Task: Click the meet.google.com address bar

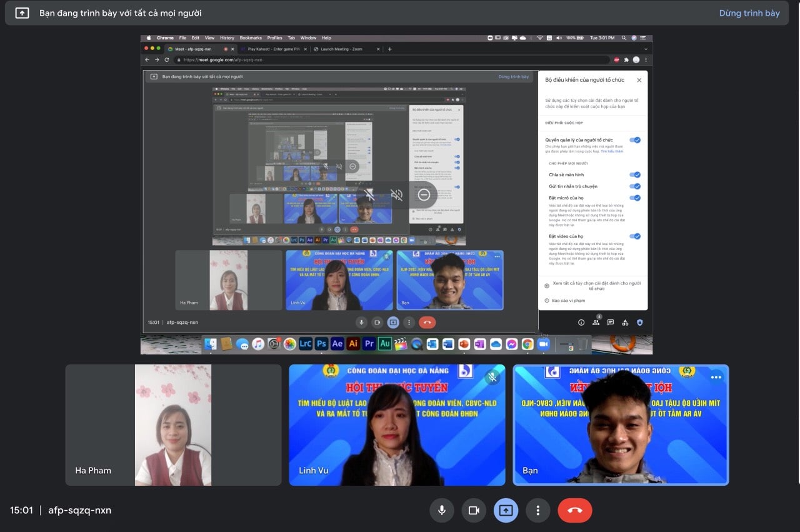Action: (391, 60)
